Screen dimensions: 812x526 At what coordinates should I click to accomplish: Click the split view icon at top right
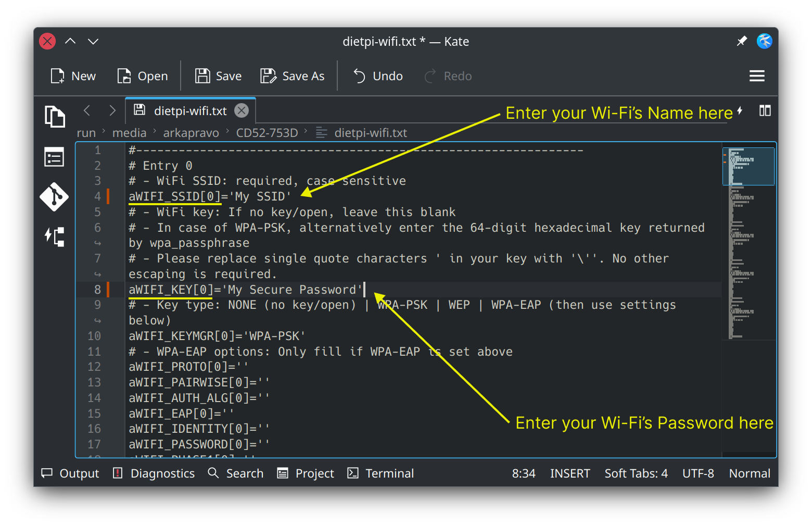[x=765, y=110]
